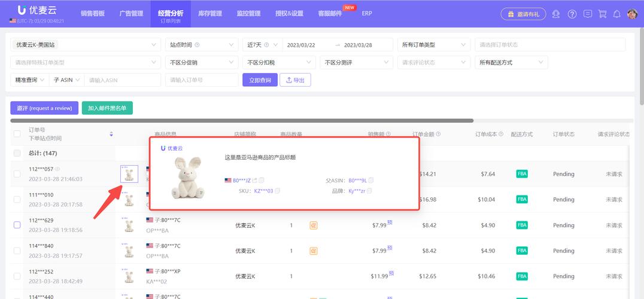Viewport: 644px width, 299px height.
Task: Select the checkbox for order 114***840
Action: tap(17, 251)
